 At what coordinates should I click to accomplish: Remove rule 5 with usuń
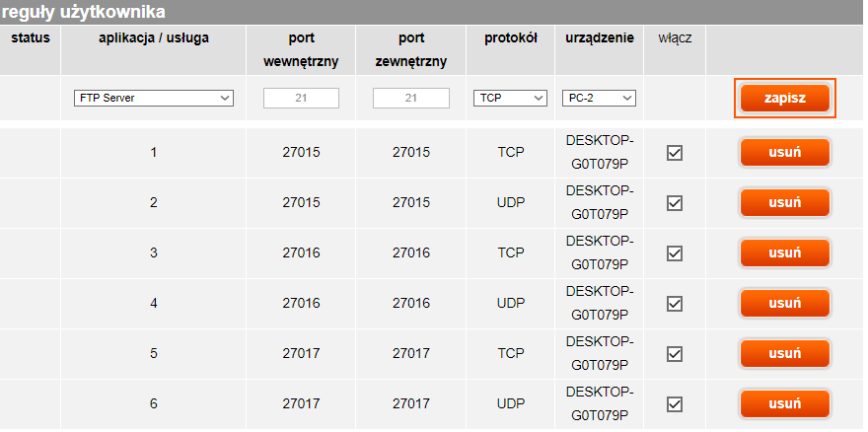pos(784,353)
